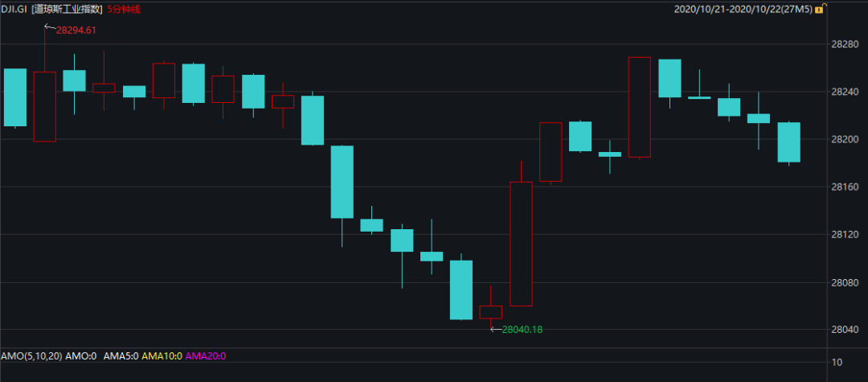Click the first cyan candle on the left
Viewport: 868px width, 382px height.
[x=15, y=97]
